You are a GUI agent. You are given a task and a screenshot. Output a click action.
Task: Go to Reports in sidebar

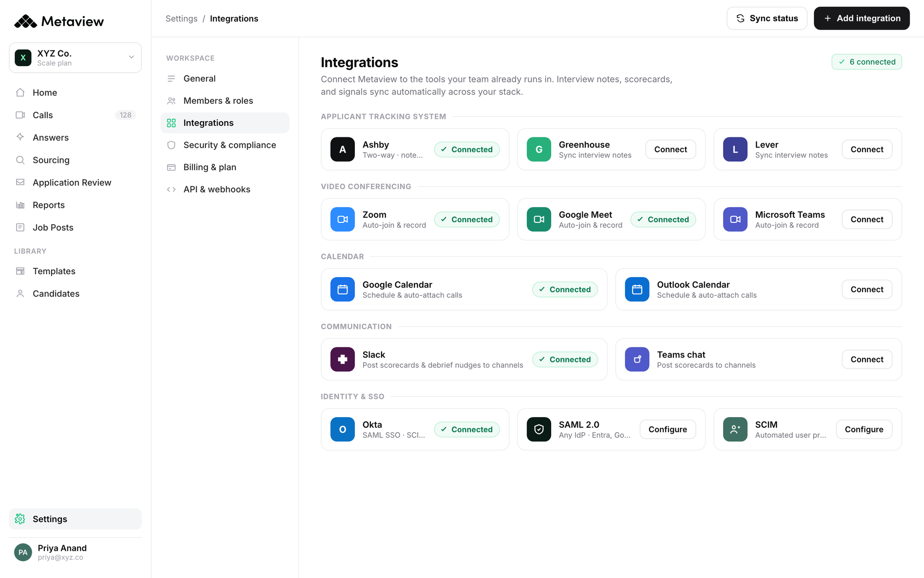[75, 205]
